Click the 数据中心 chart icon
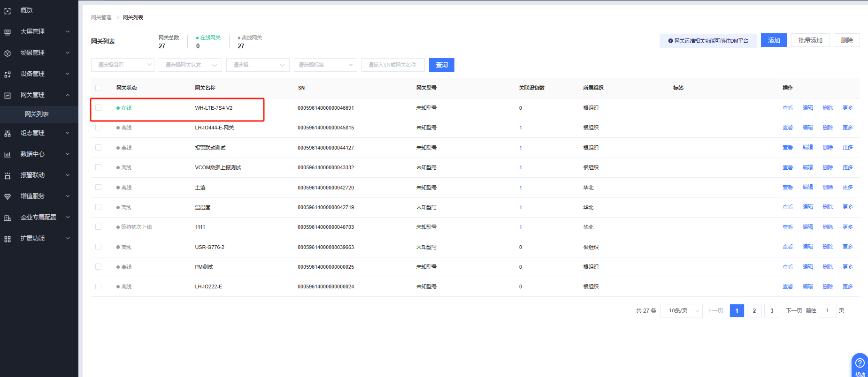 pyautogui.click(x=8, y=154)
